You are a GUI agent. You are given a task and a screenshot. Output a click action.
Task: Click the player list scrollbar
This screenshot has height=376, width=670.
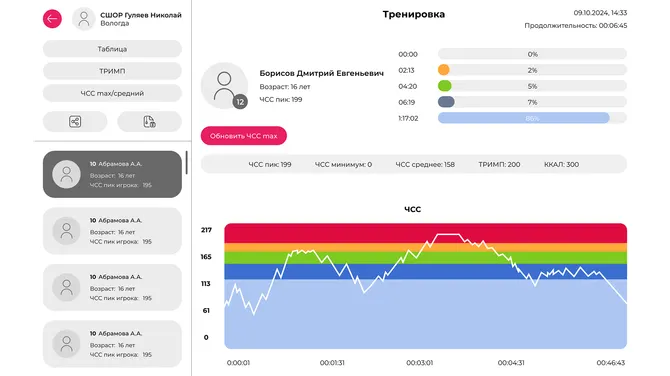(186, 162)
